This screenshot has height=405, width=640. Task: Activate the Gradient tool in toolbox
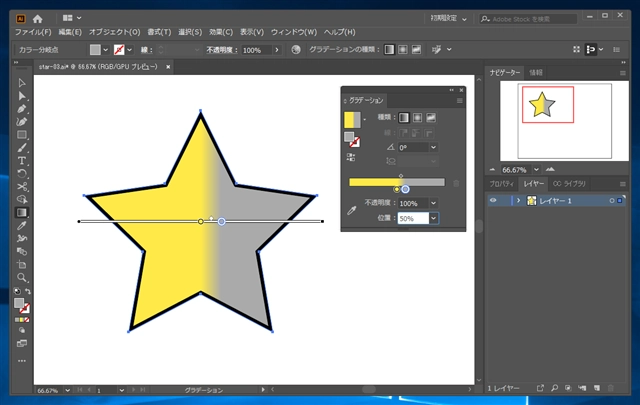pos(22,212)
